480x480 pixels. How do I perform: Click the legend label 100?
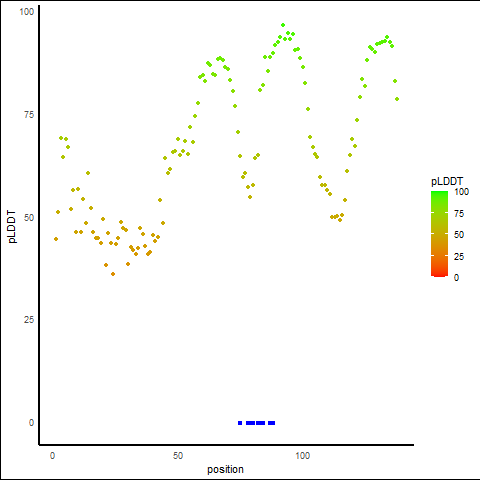click(x=462, y=192)
